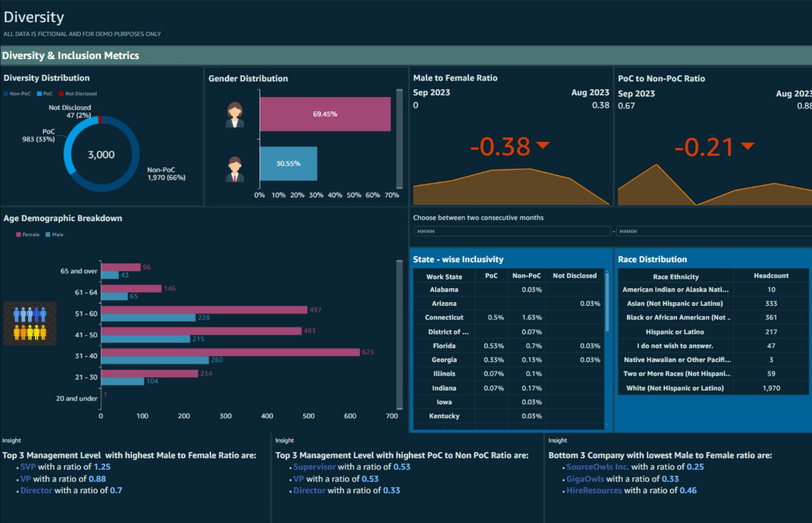Click the Director link with ratio 0.7
This screenshot has height=523, width=812.
coord(36,491)
